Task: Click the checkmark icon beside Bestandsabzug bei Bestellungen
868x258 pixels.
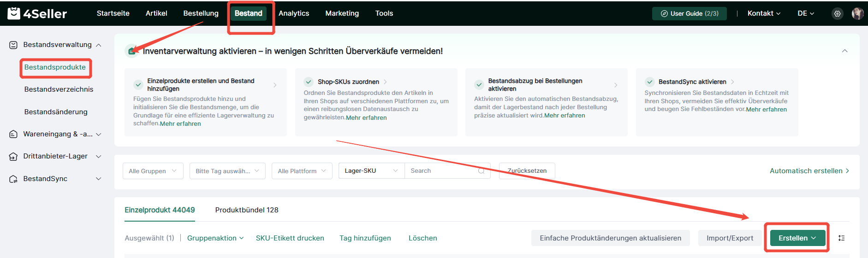Action: click(479, 85)
